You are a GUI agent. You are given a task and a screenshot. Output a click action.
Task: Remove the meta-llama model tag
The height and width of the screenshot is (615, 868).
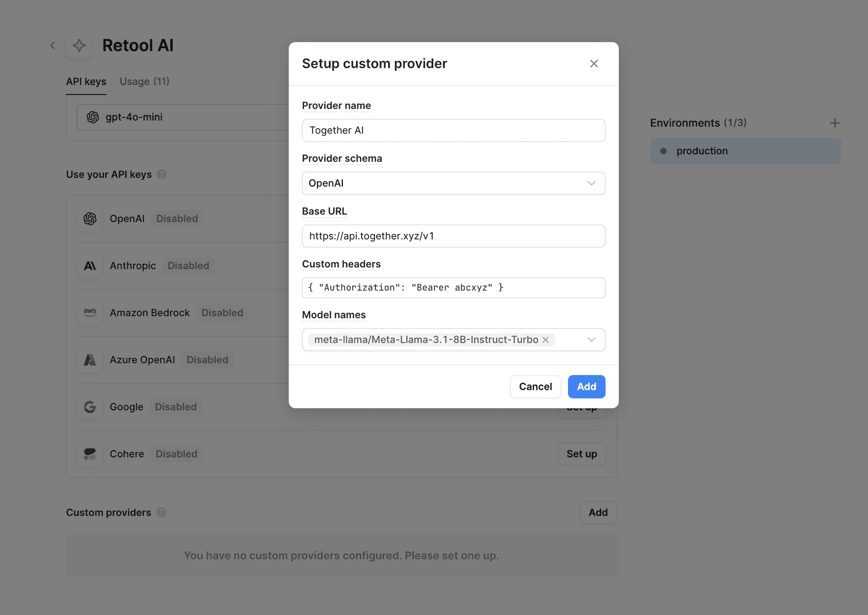(546, 340)
